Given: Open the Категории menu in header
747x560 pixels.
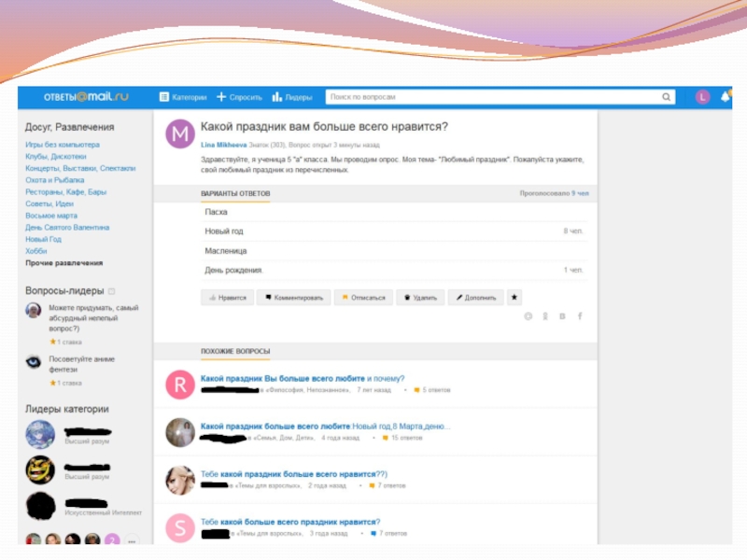Looking at the screenshot, I should coord(183,97).
